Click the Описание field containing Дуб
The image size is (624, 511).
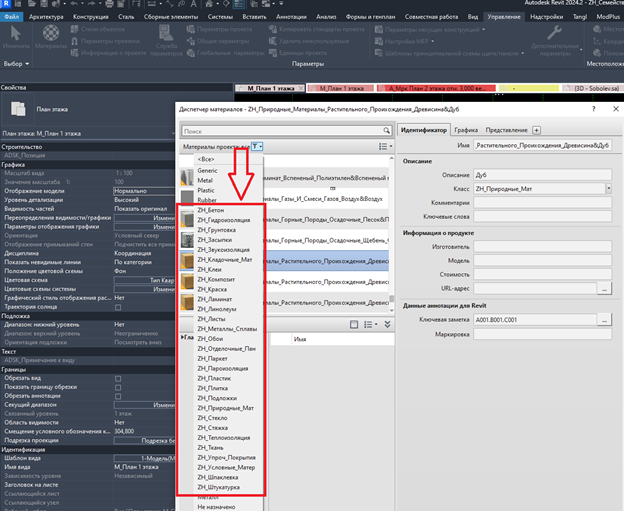coord(542,175)
